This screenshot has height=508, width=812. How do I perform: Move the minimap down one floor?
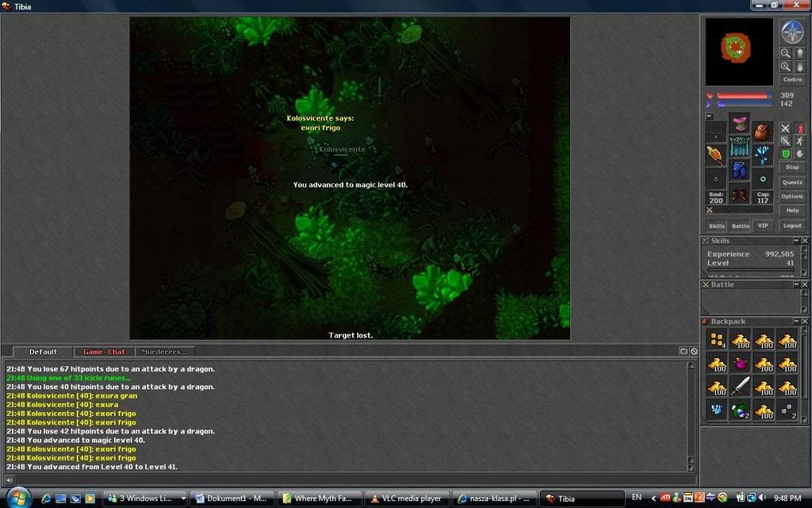coord(799,67)
